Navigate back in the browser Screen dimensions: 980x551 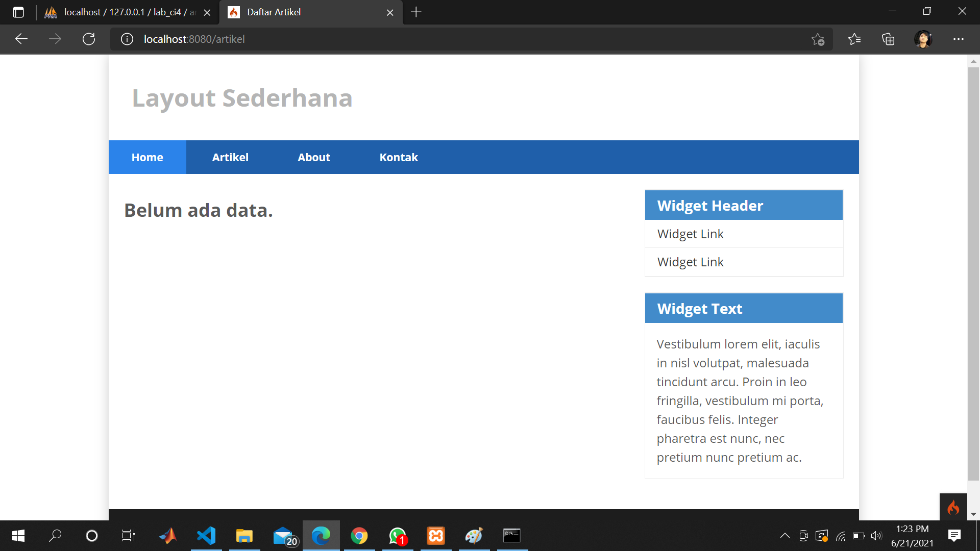click(21, 39)
